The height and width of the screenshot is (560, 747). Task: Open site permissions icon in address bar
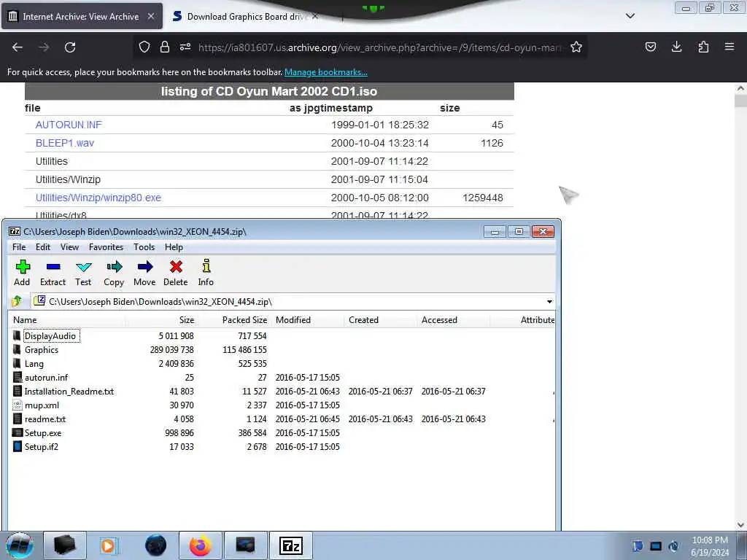click(185, 47)
